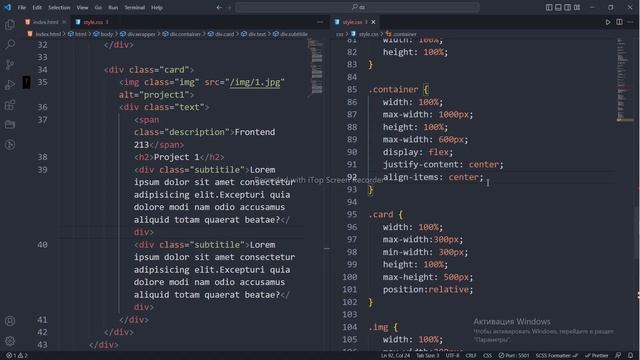
Task: Open the Source Control view
Action: (10, 64)
